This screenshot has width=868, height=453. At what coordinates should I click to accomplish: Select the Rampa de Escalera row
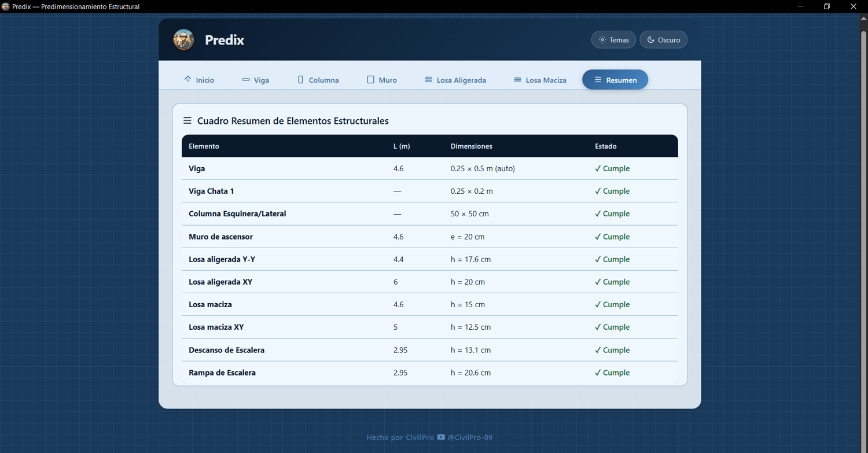430,373
